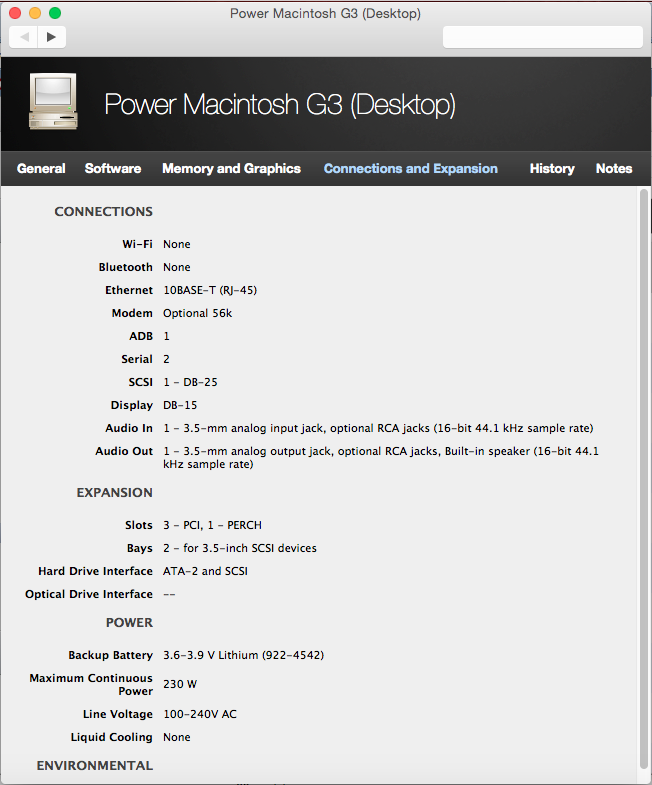Click the ADB label

141,336
